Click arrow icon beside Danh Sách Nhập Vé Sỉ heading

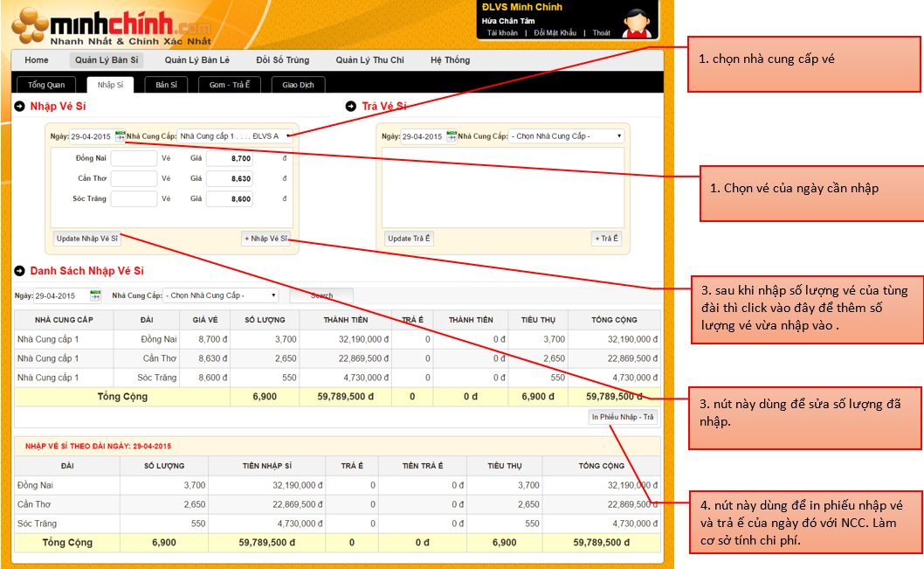tap(19, 272)
